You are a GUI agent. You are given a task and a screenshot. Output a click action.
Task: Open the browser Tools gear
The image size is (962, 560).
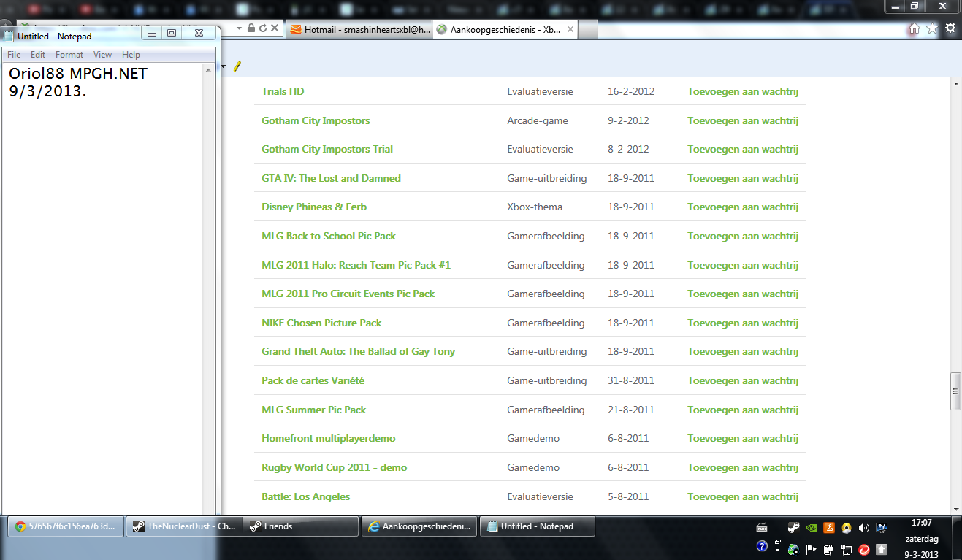950,28
